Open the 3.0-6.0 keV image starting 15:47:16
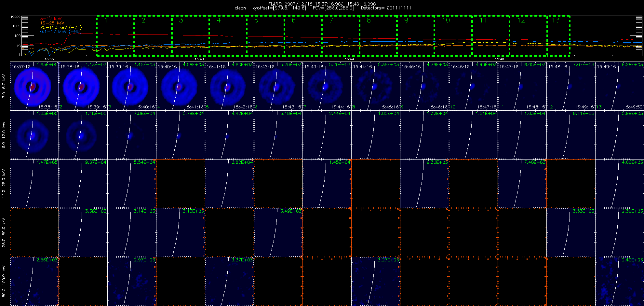The width and height of the screenshot is (644, 306). (x=522, y=86)
